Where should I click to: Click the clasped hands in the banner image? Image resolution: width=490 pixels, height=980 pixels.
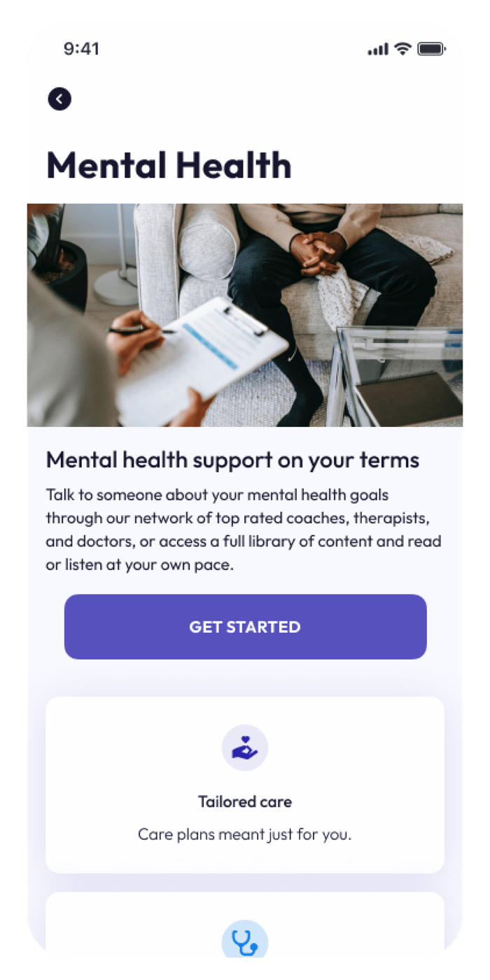click(x=318, y=251)
